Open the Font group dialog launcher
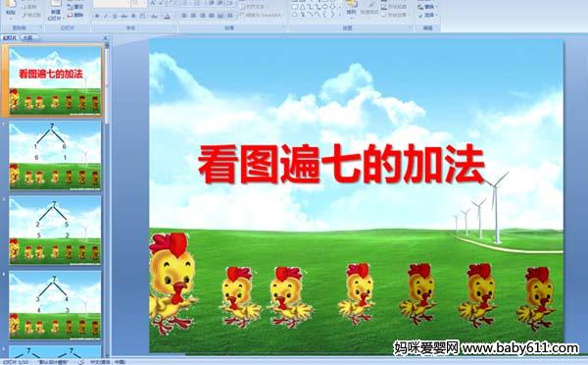The image size is (588, 365). pos(174,27)
